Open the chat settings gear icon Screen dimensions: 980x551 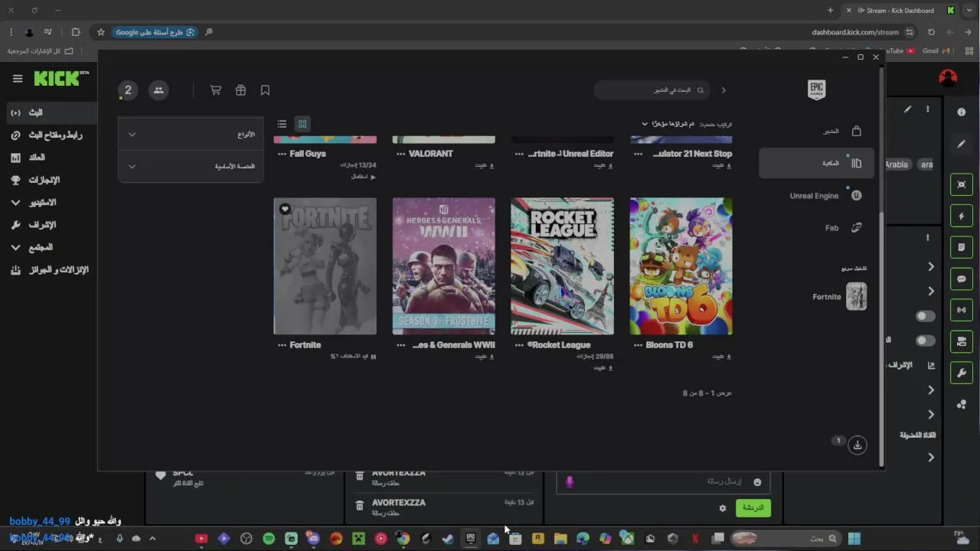[722, 508]
